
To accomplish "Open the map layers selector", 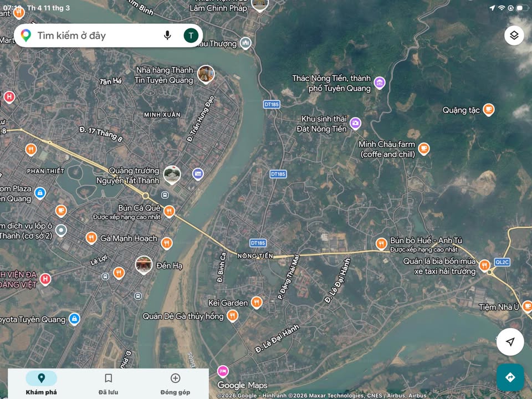I will tap(514, 35).
